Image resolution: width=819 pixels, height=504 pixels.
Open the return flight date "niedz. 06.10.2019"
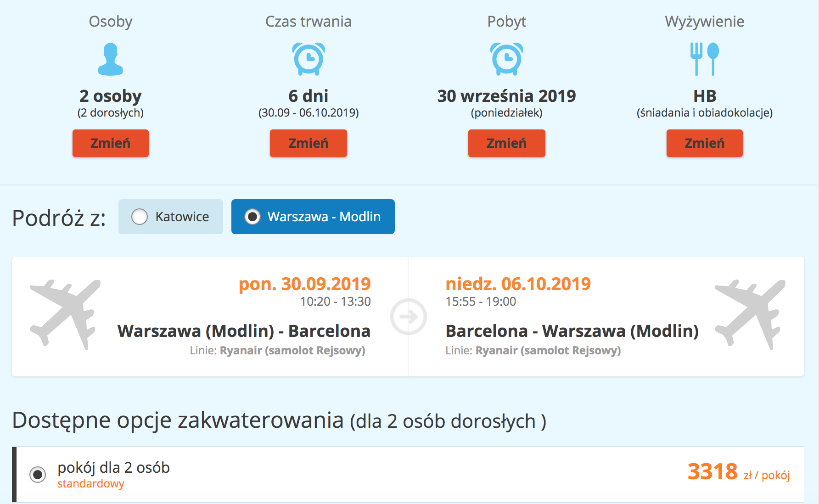point(518,284)
